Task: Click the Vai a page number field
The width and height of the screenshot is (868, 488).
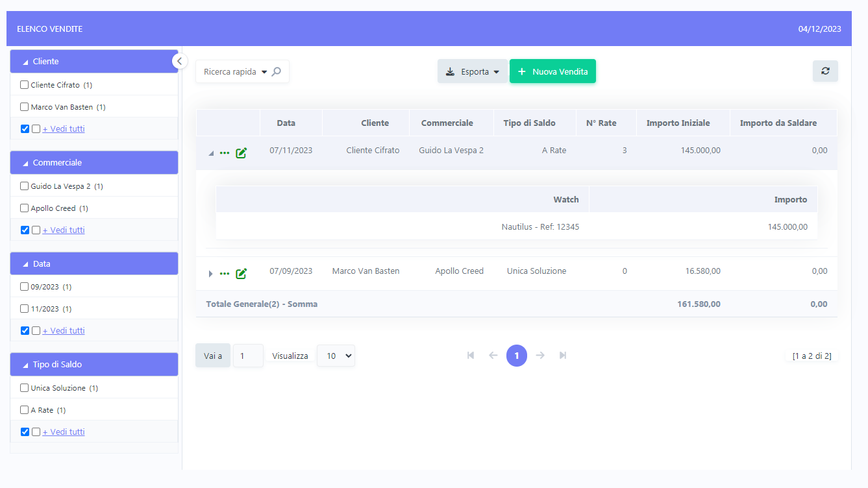Action: coord(248,356)
